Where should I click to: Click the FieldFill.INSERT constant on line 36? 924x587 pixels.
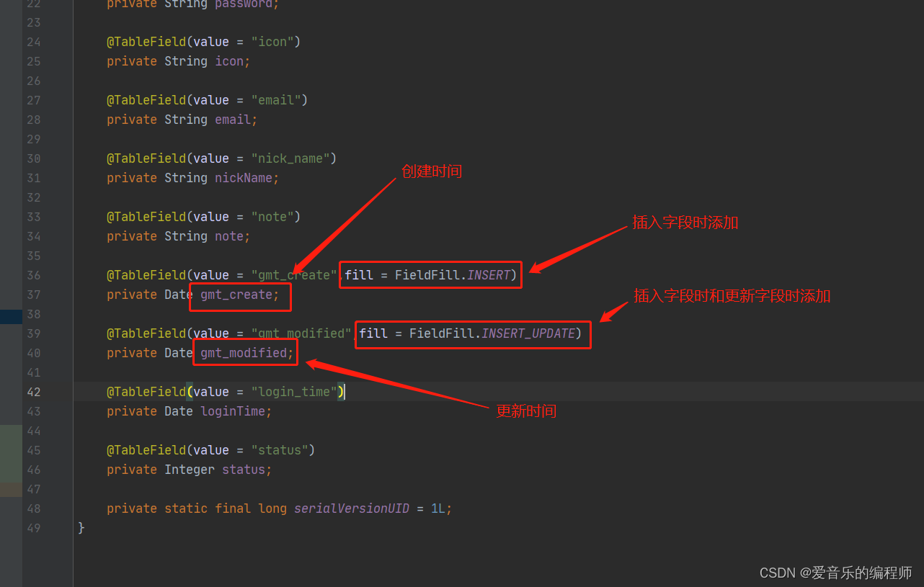click(453, 275)
